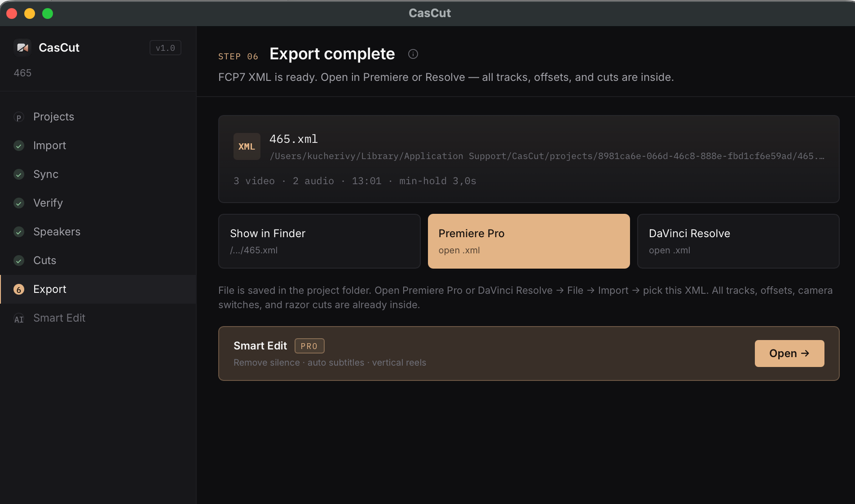Click the CasCut app name in sidebar
The image size is (855, 504).
click(59, 48)
